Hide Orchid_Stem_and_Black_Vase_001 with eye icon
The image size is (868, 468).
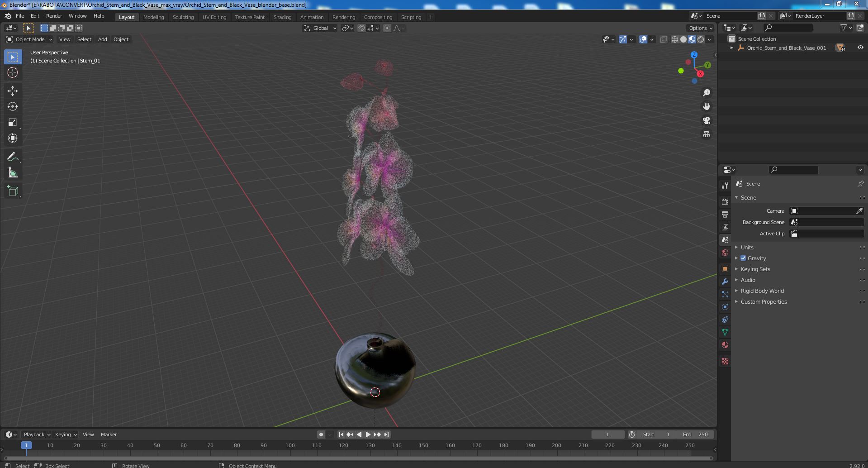pyautogui.click(x=860, y=48)
